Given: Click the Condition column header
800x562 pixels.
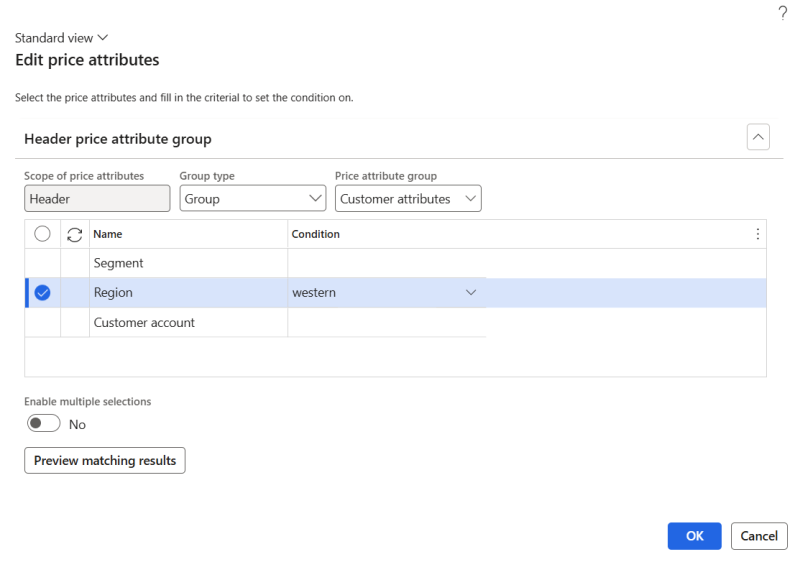Looking at the screenshot, I should 315,234.
